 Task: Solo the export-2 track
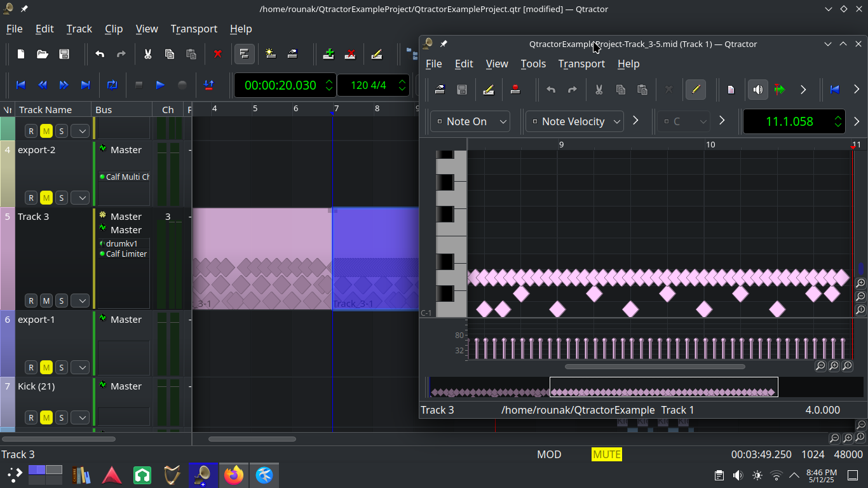click(x=62, y=198)
